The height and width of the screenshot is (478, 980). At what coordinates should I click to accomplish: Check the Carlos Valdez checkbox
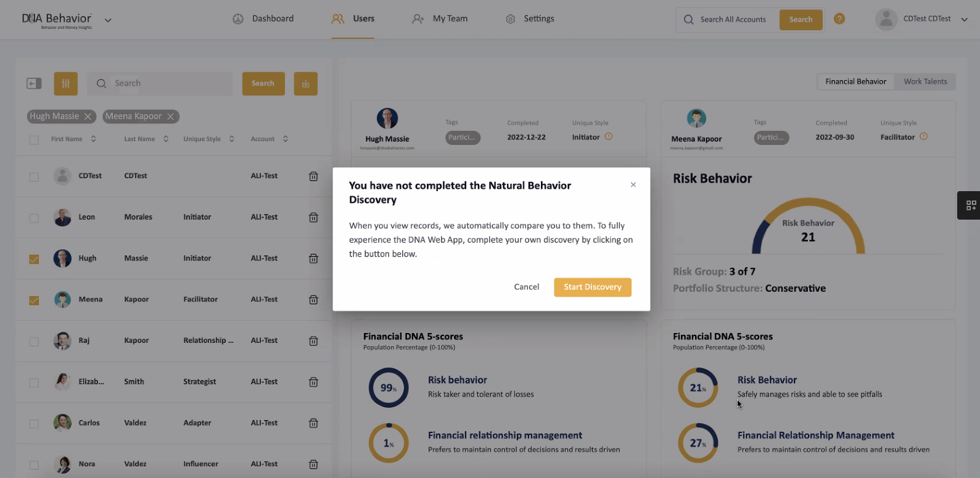tap(34, 424)
